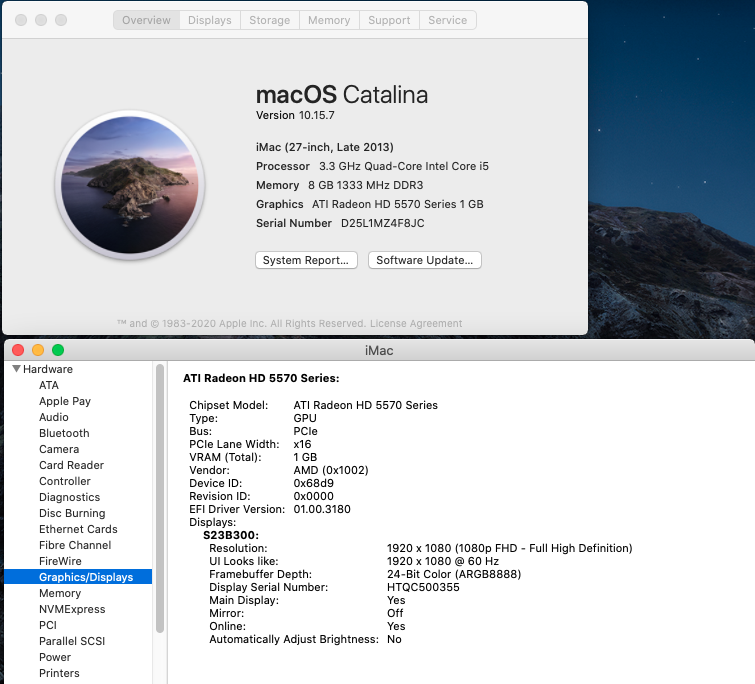This screenshot has height=684, width=755.
Task: Select NVMExpress in the sidebar
Action: coord(72,609)
